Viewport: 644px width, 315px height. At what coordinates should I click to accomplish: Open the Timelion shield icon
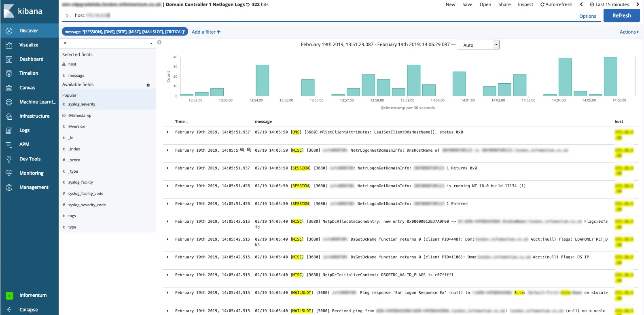[x=9, y=73]
